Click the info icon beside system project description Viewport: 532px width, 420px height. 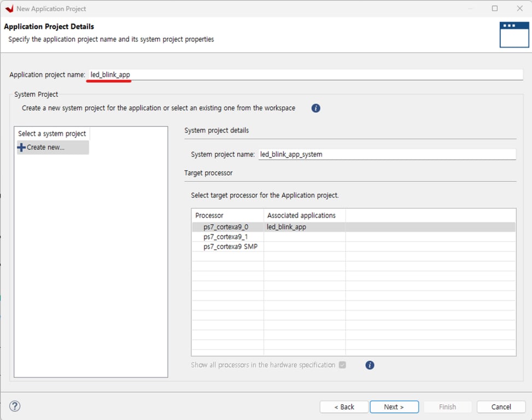click(315, 108)
